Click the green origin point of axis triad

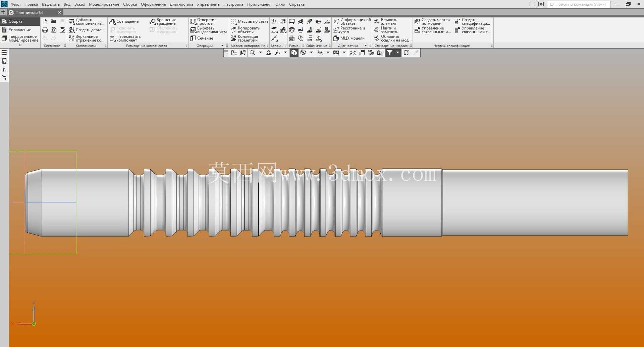(x=34, y=324)
